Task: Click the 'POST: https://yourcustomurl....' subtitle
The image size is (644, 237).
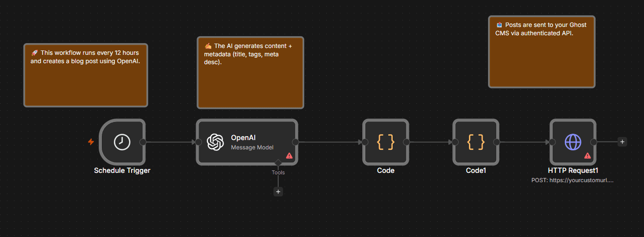Action: click(573, 180)
